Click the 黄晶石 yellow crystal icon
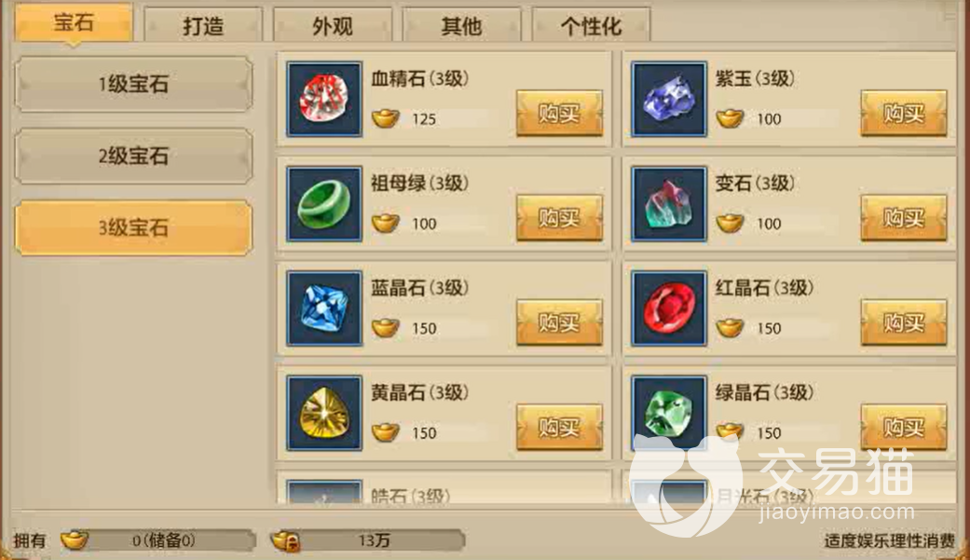970x560 pixels. coord(324,413)
